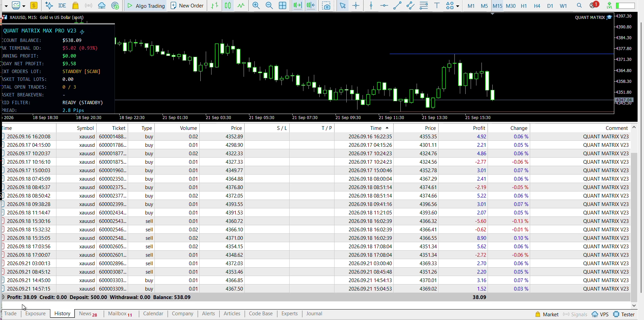Sort history by close Time column
Image resolution: width=644 pixels, height=320 pixels.
tap(364, 128)
